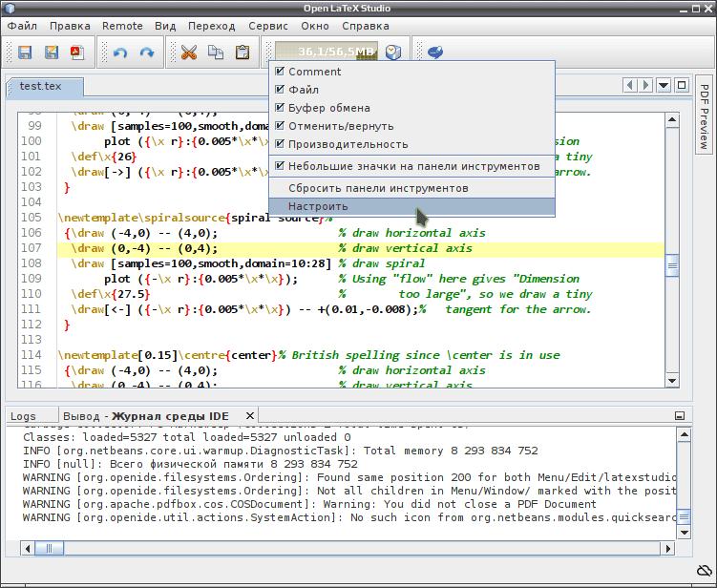Toggle the Отменить/вернуть toolbar checkbox
Viewport: 717px width, 588px height.
[280, 126]
